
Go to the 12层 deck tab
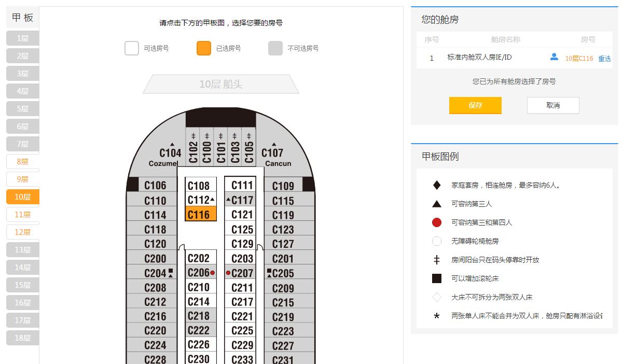tap(22, 232)
